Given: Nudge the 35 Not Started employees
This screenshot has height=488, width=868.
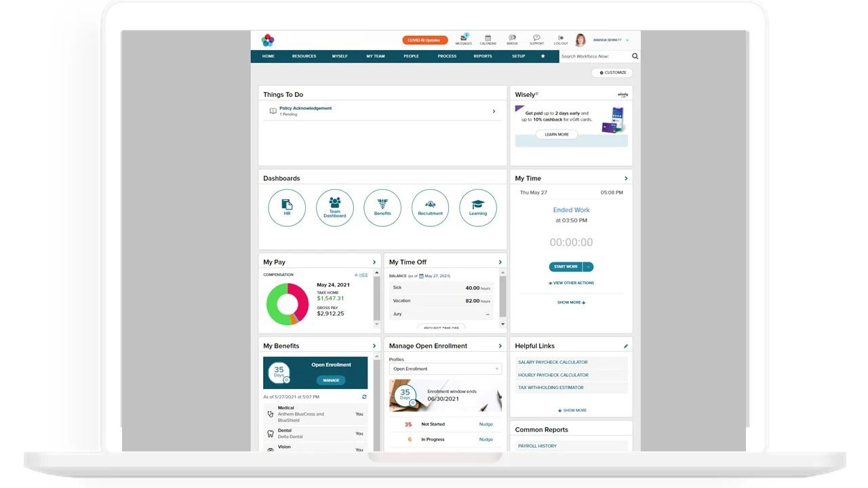Looking at the screenshot, I should tap(486, 424).
